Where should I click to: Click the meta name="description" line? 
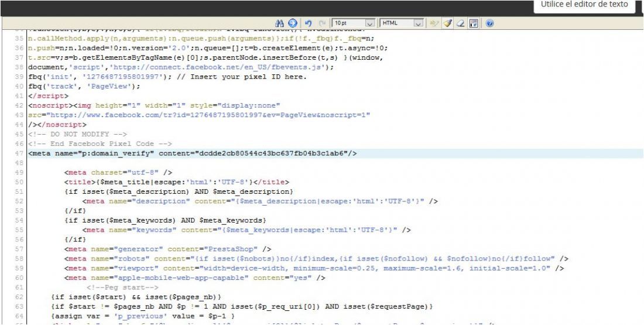pyautogui.click(x=260, y=201)
